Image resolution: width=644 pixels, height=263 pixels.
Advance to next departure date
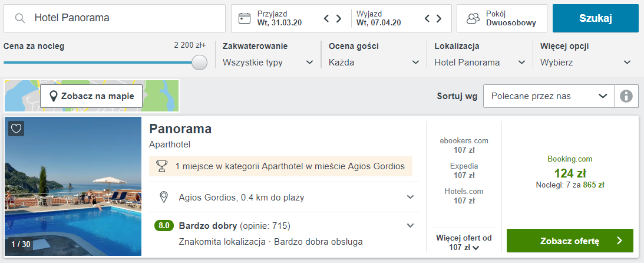tap(440, 18)
